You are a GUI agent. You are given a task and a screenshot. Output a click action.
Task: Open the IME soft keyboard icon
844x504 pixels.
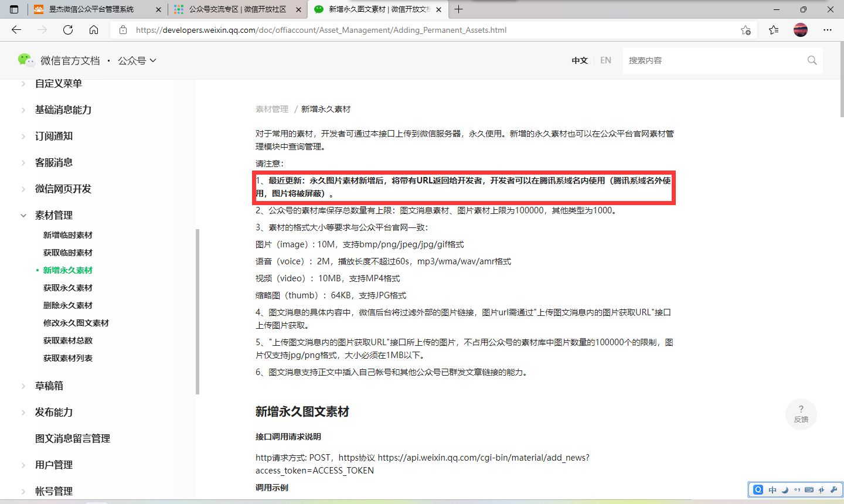coord(809,490)
